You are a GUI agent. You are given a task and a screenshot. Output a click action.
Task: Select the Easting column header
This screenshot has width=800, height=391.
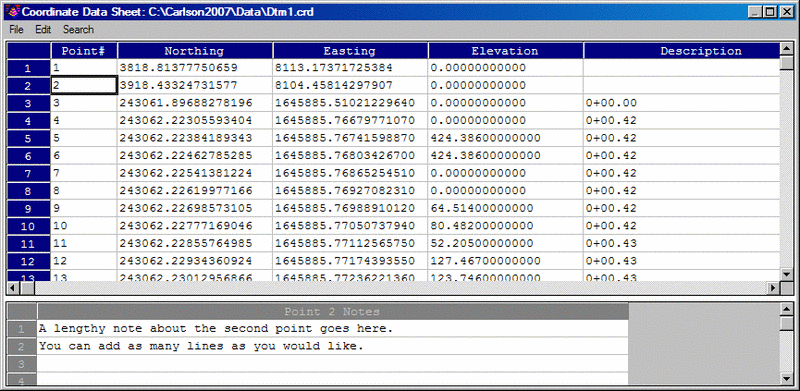350,51
